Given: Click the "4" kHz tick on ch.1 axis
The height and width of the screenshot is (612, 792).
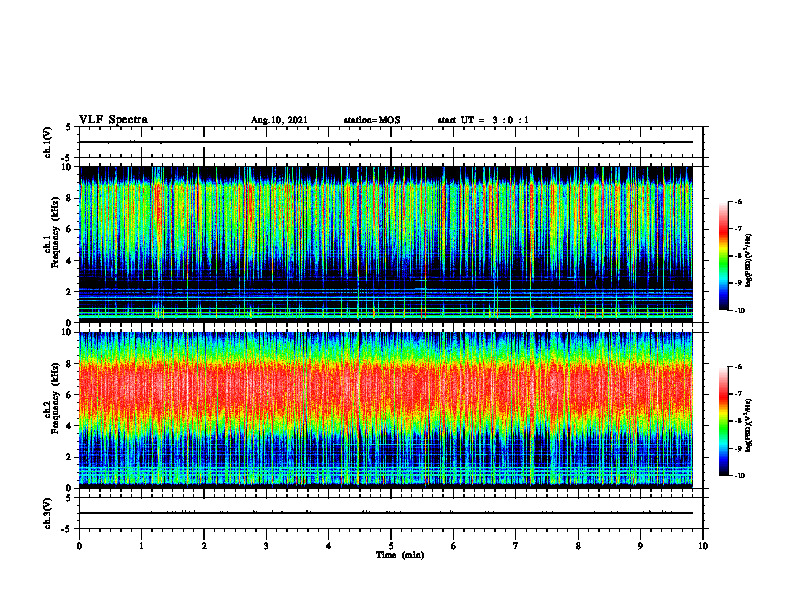Looking at the screenshot, I should [70, 261].
